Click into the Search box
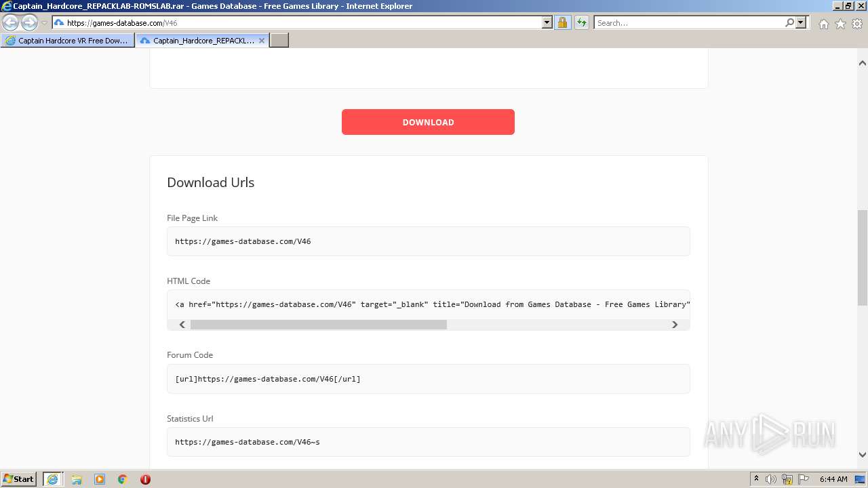The image size is (868, 488). tap(688, 23)
